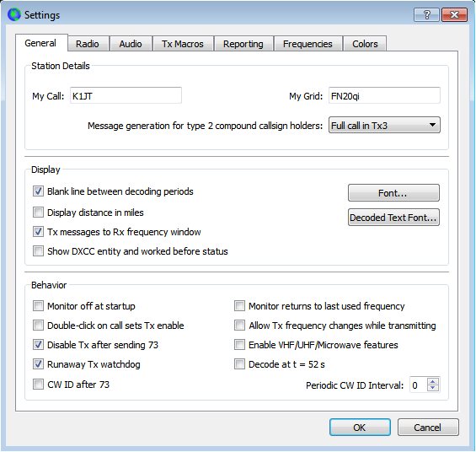Enable Show DXCC entity and worked before status
Screen dimensions: 476x452
tap(38, 251)
